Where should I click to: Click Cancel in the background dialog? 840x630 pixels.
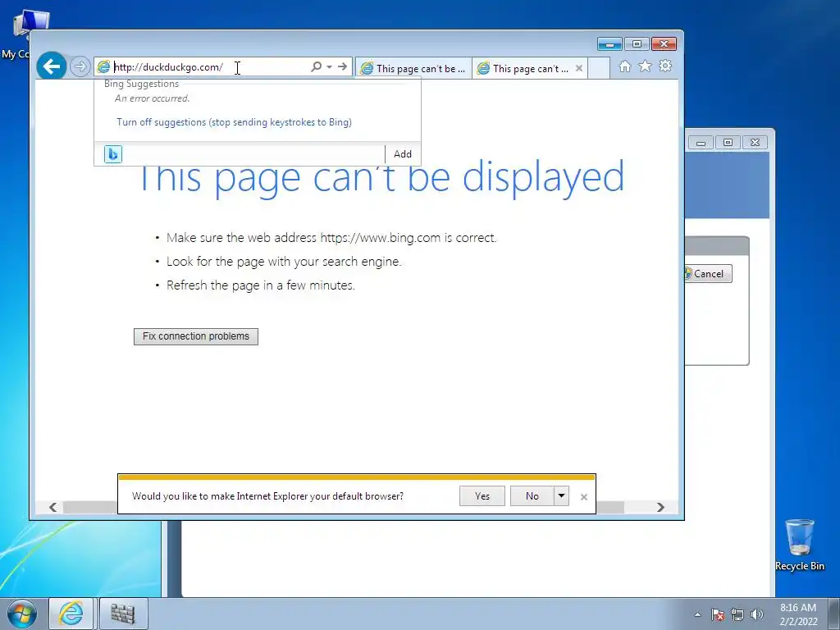point(708,274)
